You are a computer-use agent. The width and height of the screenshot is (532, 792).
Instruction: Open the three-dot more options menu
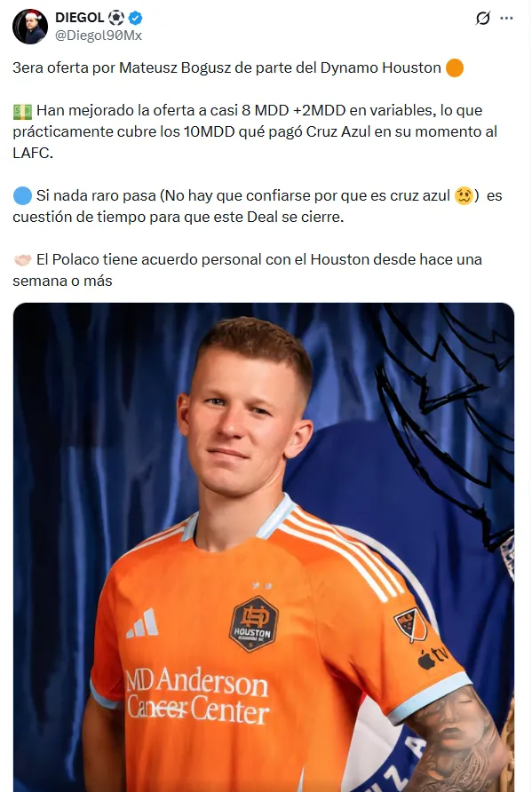pyautogui.click(x=506, y=18)
